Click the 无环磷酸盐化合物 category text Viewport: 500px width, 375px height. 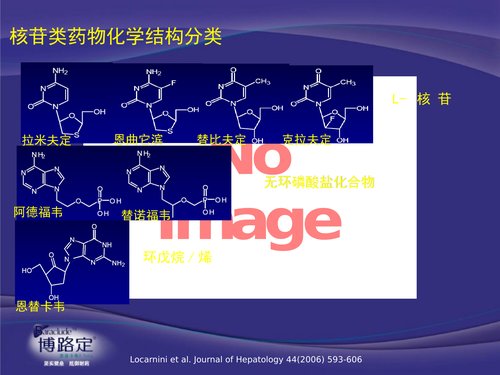(319, 182)
